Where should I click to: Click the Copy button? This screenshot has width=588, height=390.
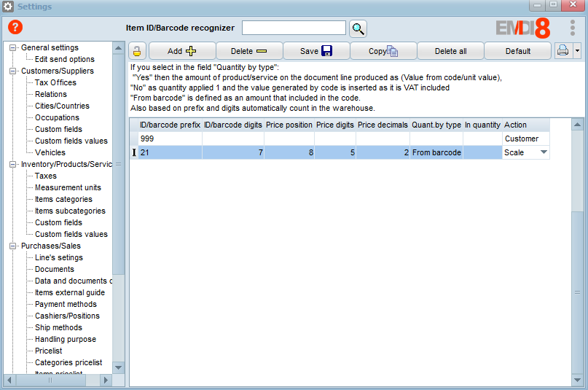pos(383,51)
